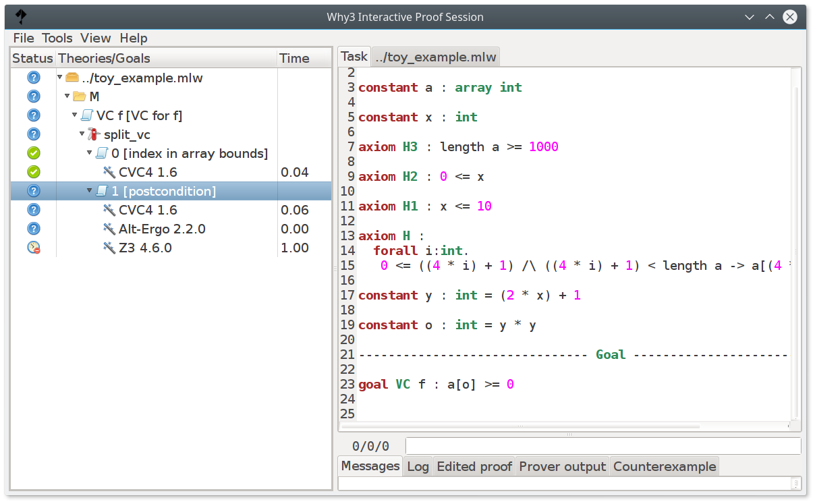
Task: Click goal icon of 0 index in array bounds
Action: 102,153
